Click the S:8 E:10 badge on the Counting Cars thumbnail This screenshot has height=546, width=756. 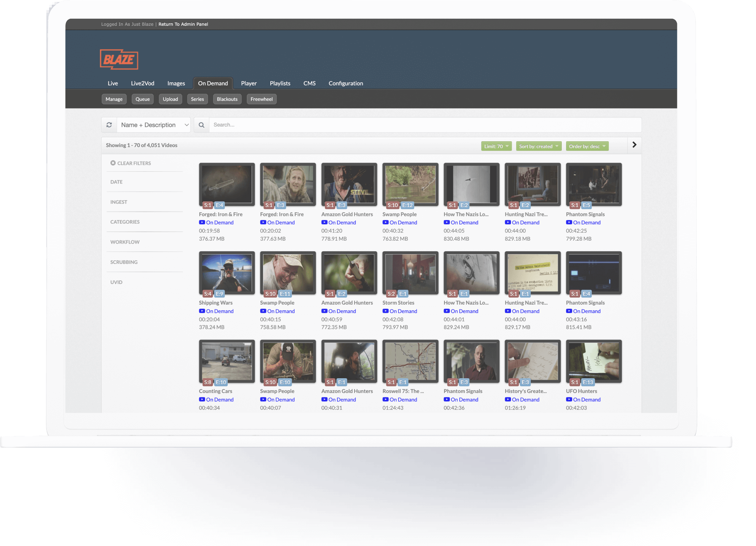click(x=215, y=382)
